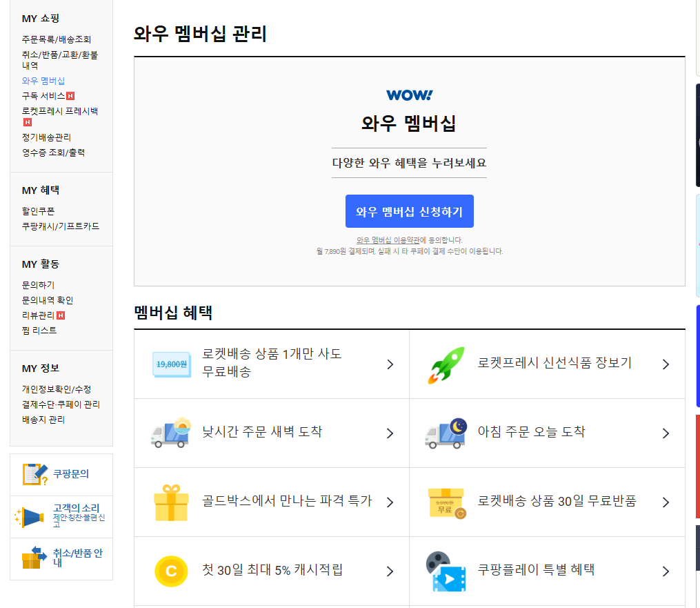Click the 고객의 소리 megaphone icon

(29, 518)
